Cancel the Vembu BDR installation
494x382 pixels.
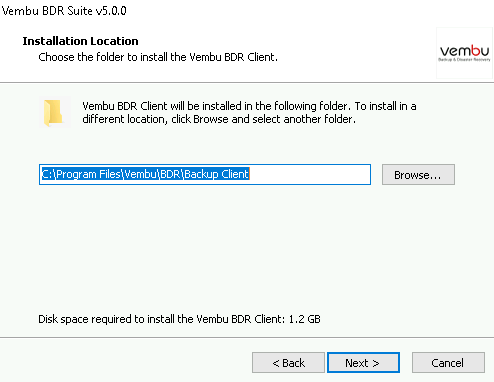click(x=448, y=363)
